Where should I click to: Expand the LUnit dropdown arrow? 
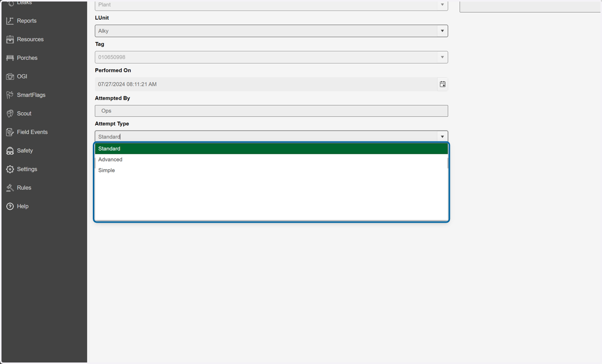coord(442,31)
